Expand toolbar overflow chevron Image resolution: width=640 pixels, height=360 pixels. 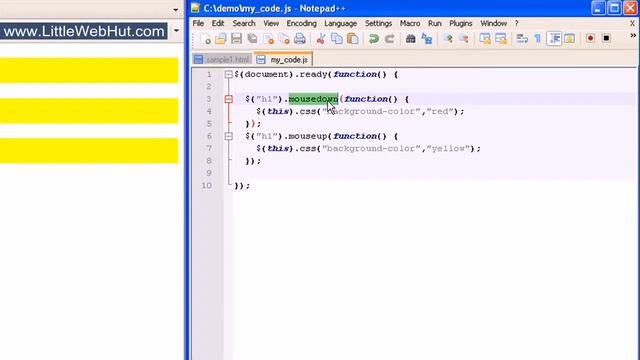(x=633, y=36)
